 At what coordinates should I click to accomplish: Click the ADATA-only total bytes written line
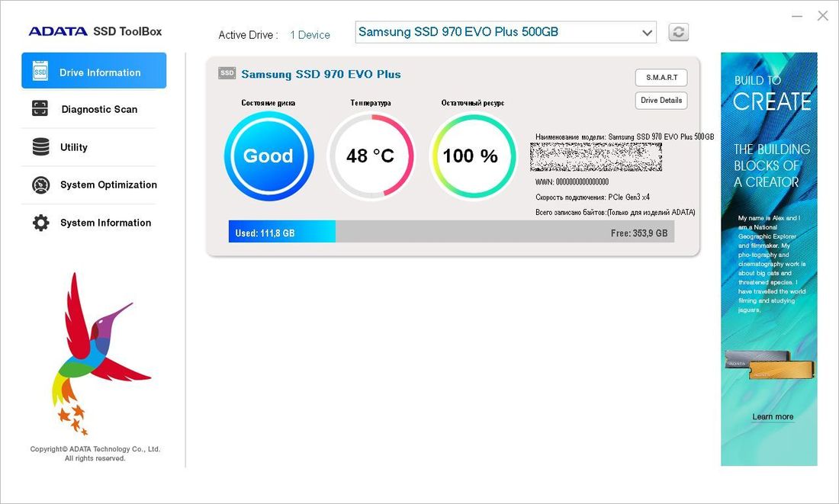616,213
